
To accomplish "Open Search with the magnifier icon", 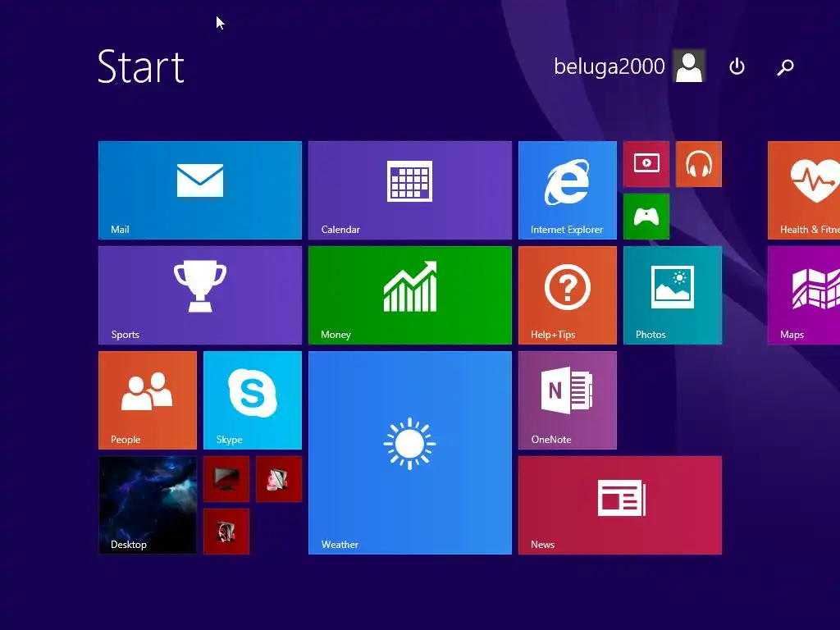I will click(785, 66).
